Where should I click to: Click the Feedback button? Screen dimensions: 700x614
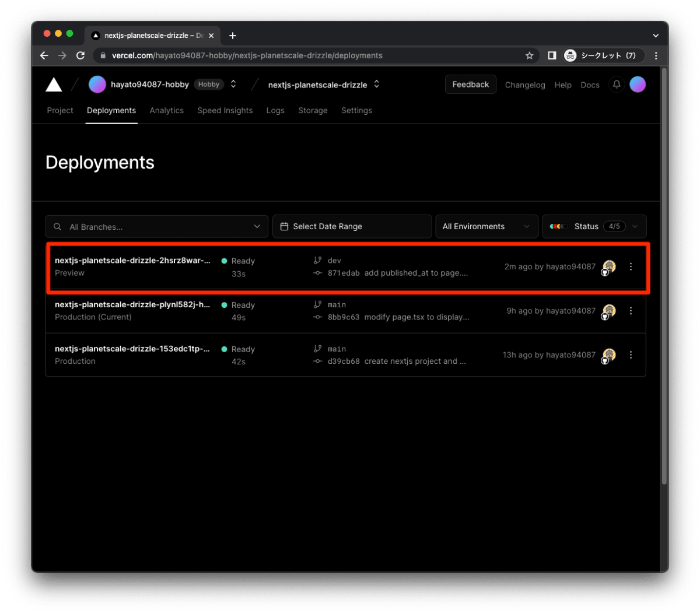click(471, 85)
